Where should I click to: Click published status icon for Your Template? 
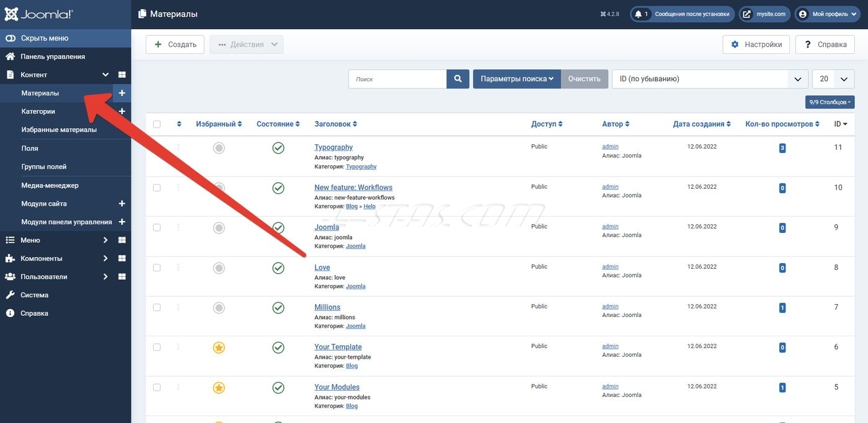tap(278, 347)
